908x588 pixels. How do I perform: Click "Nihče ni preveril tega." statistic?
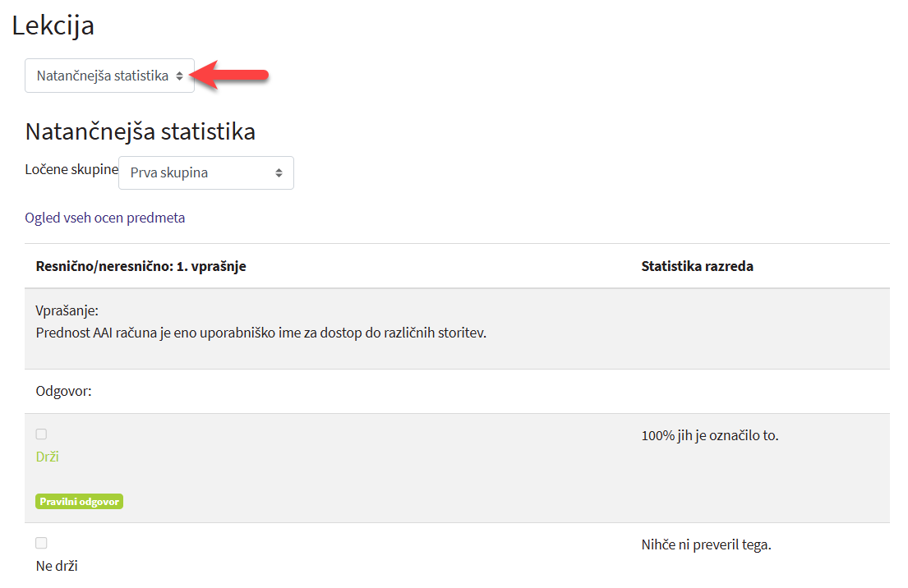point(706,544)
